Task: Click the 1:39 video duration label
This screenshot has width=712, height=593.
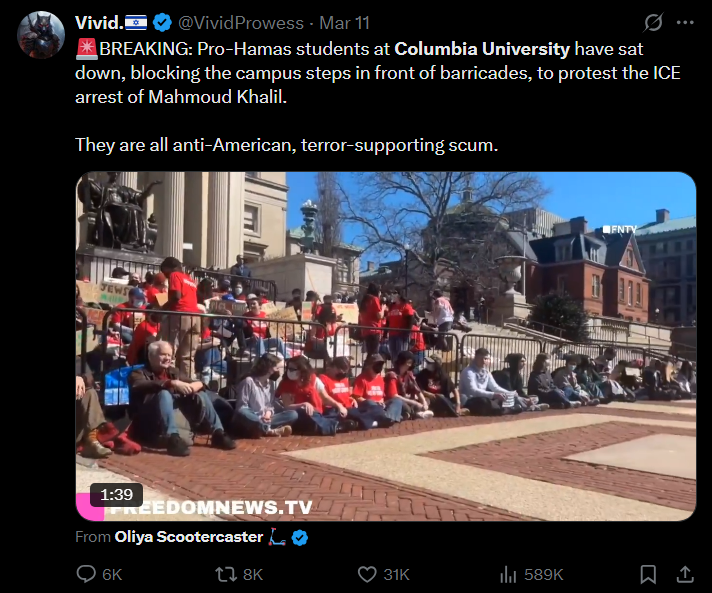Action: 116,494
